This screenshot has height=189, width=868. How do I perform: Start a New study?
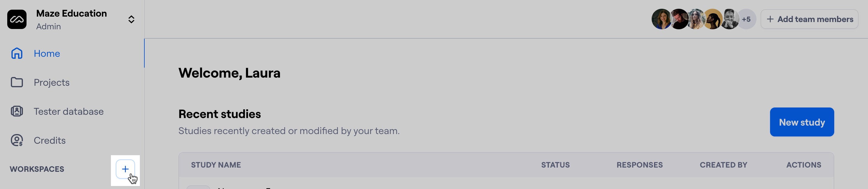coord(802,122)
